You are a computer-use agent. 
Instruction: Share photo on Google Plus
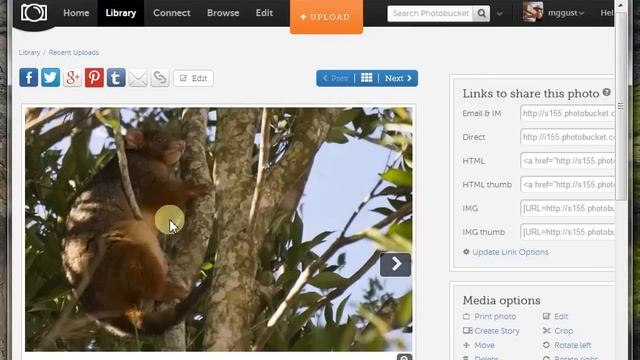pyautogui.click(x=72, y=78)
